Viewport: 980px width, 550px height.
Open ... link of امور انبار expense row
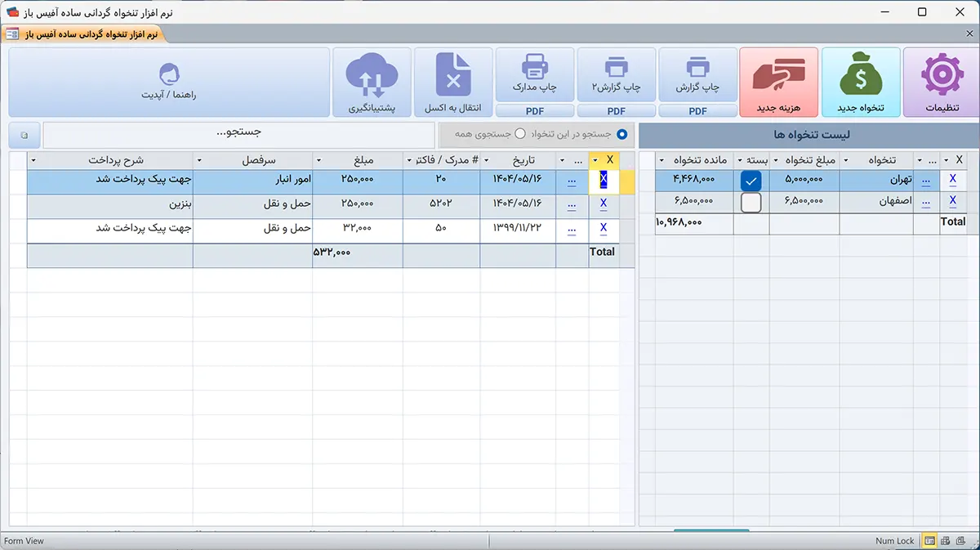click(571, 181)
